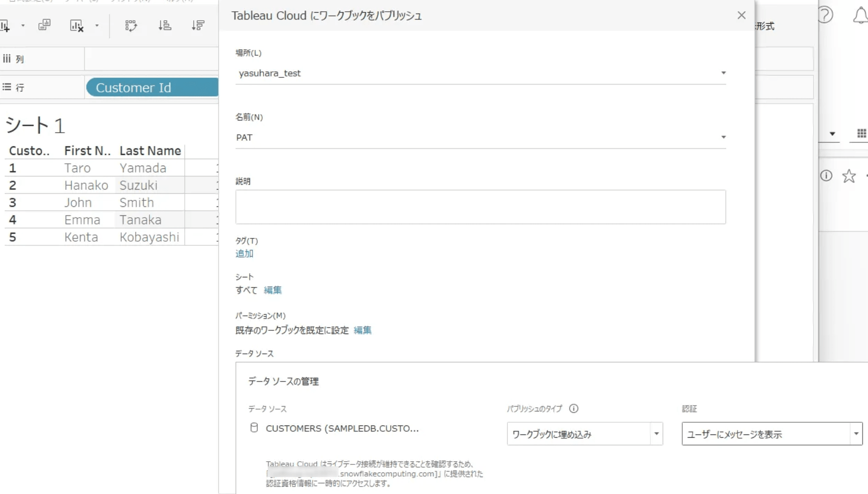
Task: Select the Suzuki cell
Action: click(138, 185)
